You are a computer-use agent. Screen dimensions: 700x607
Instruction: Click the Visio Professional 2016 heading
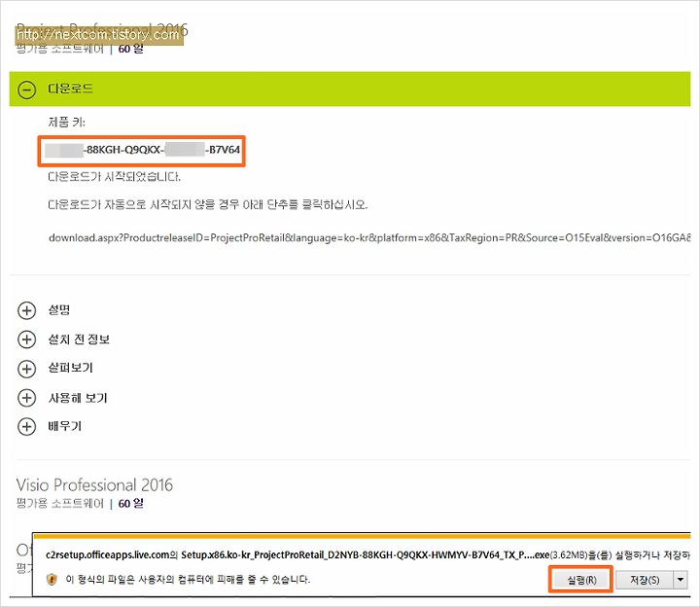click(x=94, y=484)
